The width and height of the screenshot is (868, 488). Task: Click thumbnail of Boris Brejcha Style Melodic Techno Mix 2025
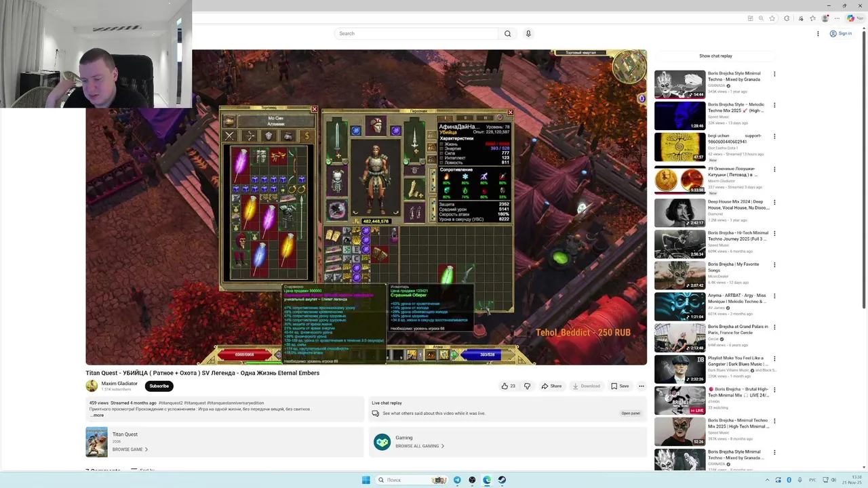click(x=679, y=116)
